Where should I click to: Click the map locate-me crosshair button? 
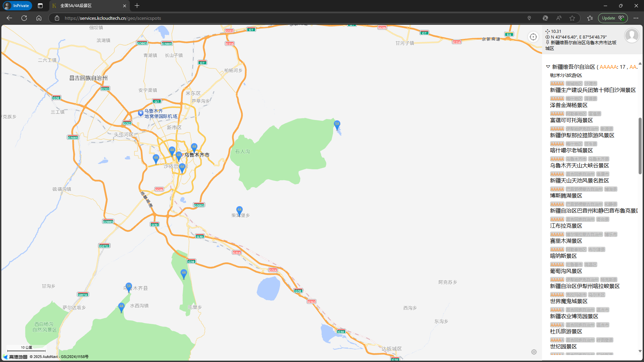(533, 37)
